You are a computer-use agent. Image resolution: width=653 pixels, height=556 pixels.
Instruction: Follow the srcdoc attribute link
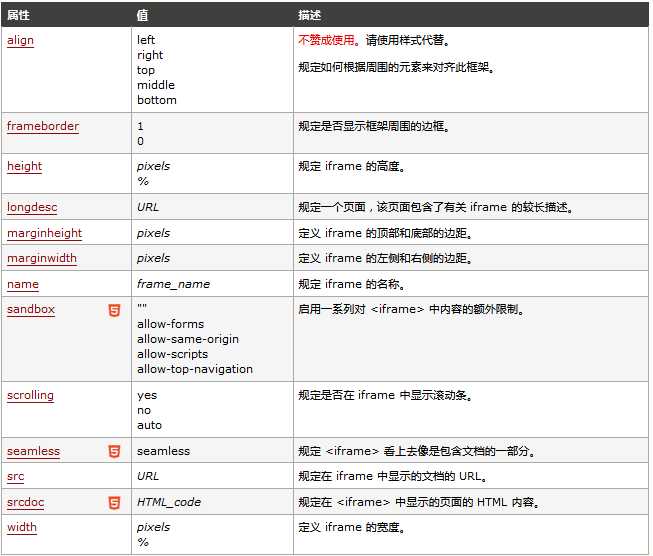(25, 502)
